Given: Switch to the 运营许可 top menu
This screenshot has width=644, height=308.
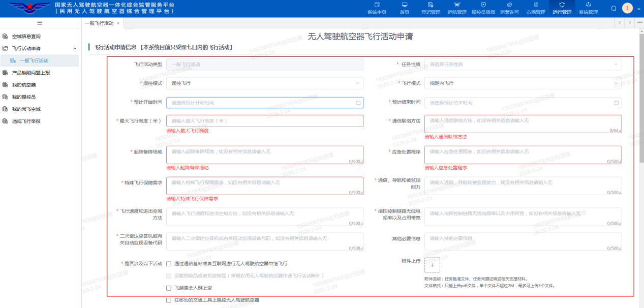Looking at the screenshot, I should 509,9.
